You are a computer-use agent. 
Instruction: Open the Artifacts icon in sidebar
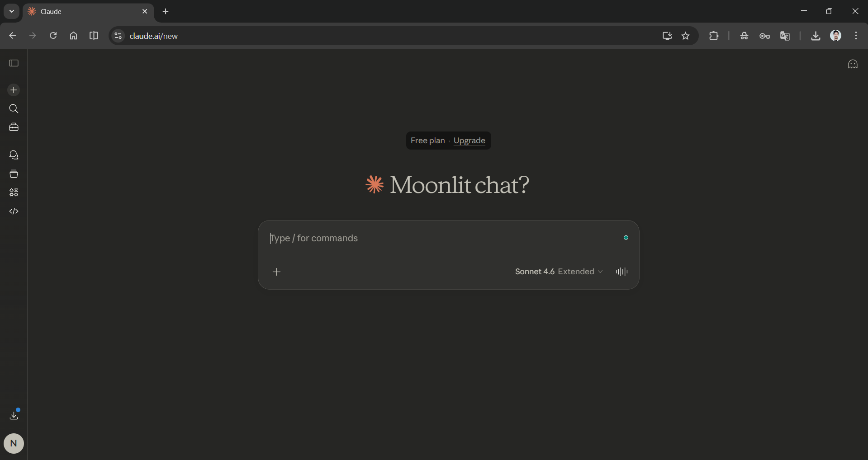[14, 192]
